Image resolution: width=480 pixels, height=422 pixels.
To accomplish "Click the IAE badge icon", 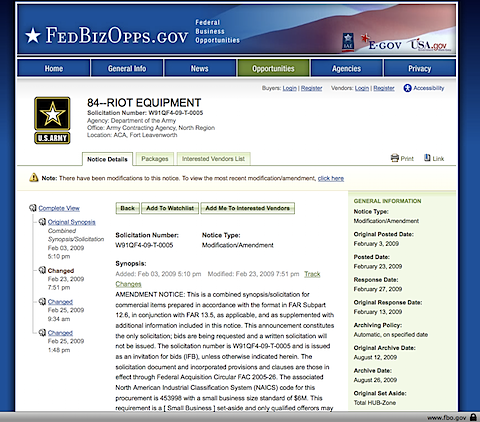I will point(348,42).
